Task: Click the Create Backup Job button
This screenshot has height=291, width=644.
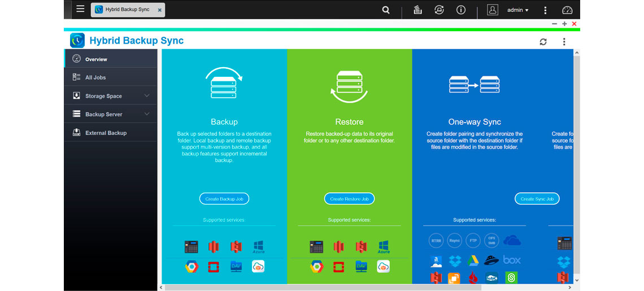Action: [224, 198]
